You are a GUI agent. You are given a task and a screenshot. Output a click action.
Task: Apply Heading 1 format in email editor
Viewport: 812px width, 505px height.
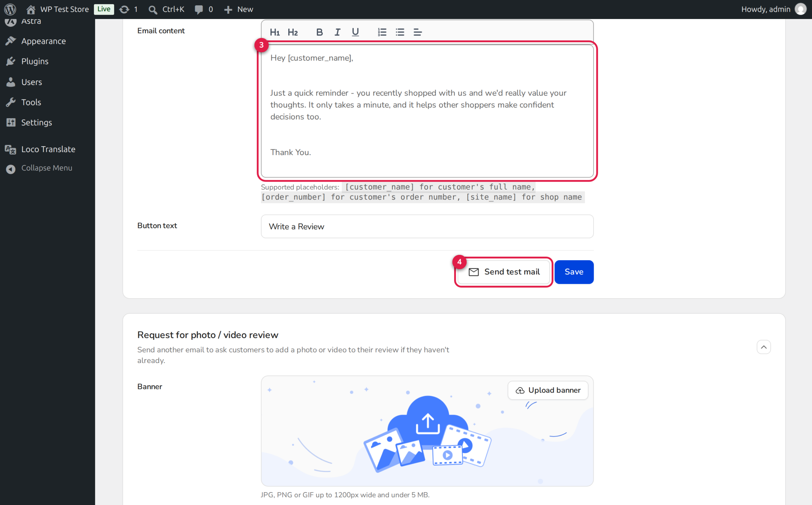point(275,32)
